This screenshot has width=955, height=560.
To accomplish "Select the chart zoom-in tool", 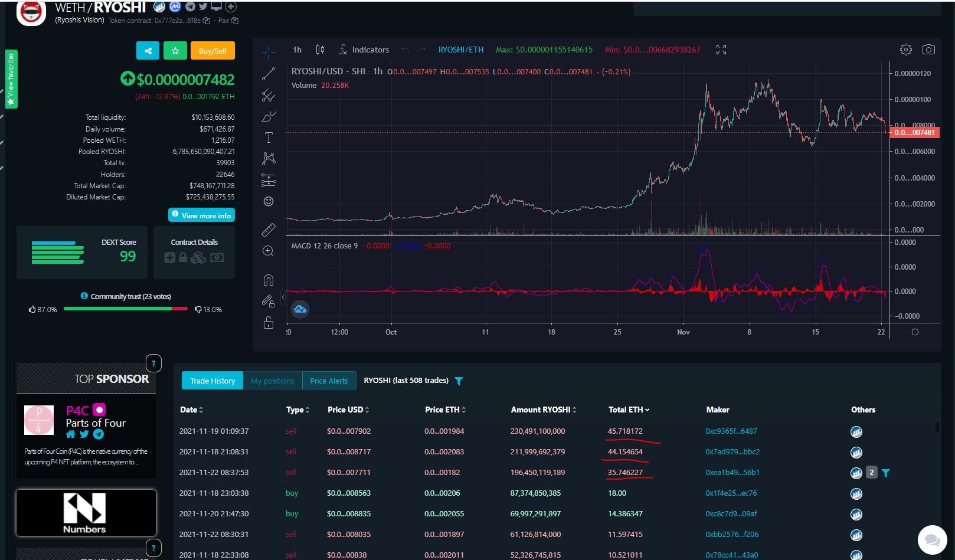I will (269, 251).
